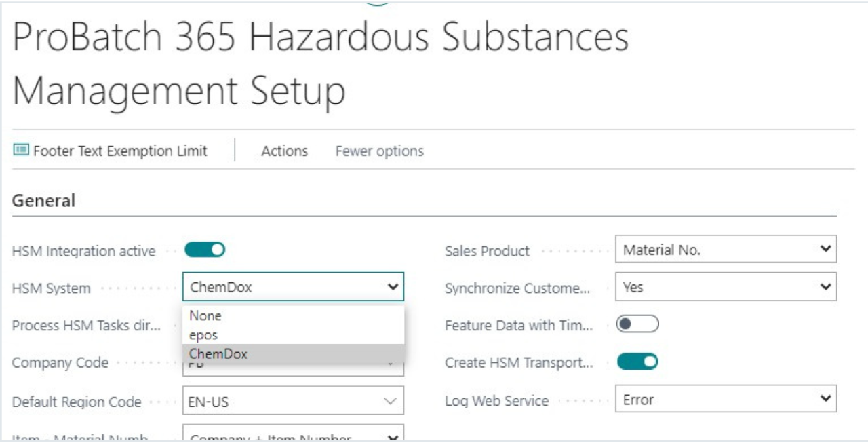Pick ChemDox option in dropdown list
Viewport: 868px width, 443px height.
[218, 353]
